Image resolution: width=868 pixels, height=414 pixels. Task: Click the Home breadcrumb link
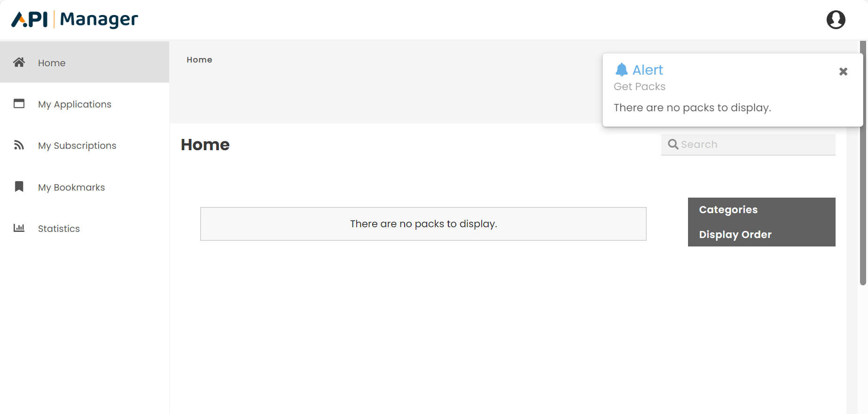[199, 60]
